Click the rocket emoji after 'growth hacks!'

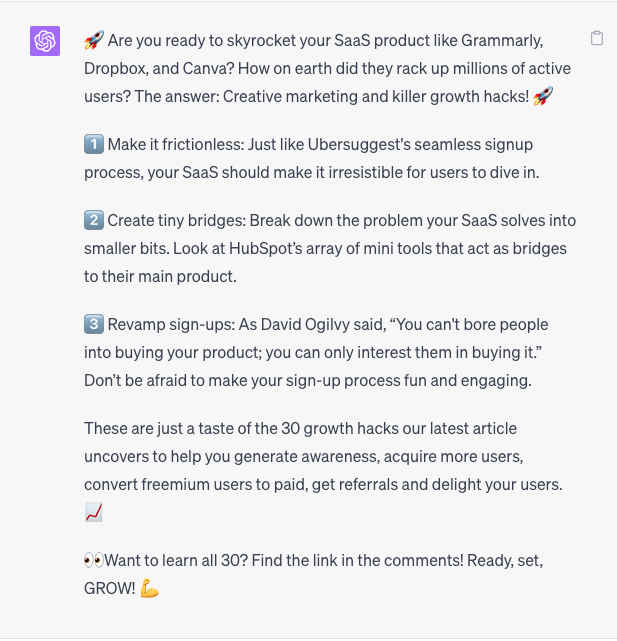[543, 96]
